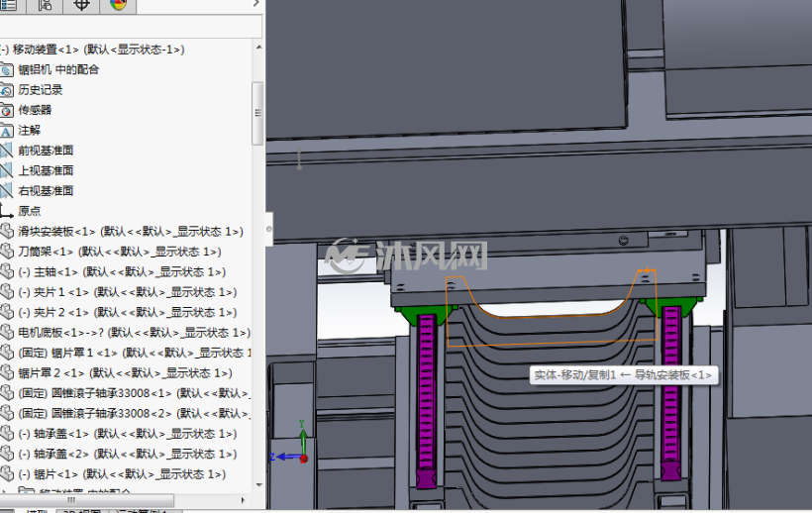The image size is (812, 513).
Task: Open the DimXpertManager crosshair tab
Action: pos(81,5)
